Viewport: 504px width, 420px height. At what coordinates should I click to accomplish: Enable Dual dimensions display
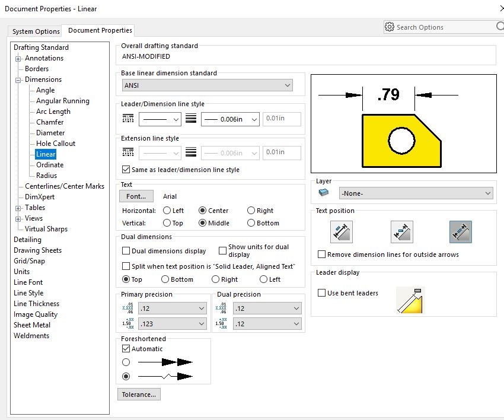tap(126, 251)
